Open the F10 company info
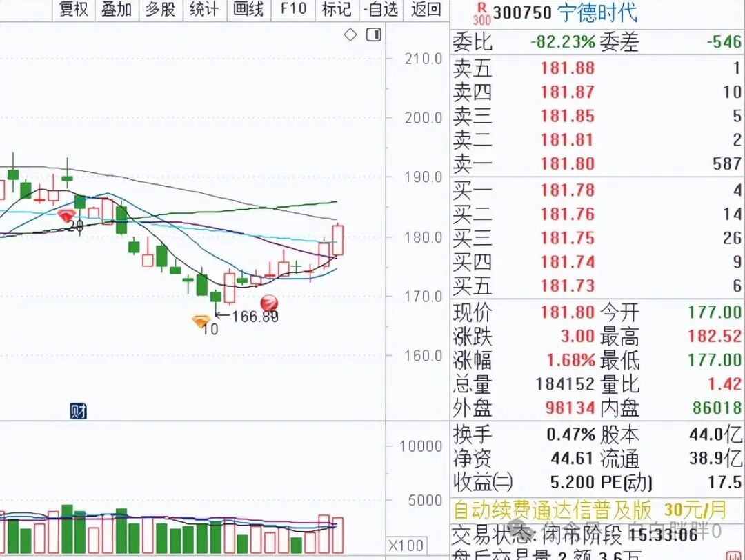 click(293, 9)
